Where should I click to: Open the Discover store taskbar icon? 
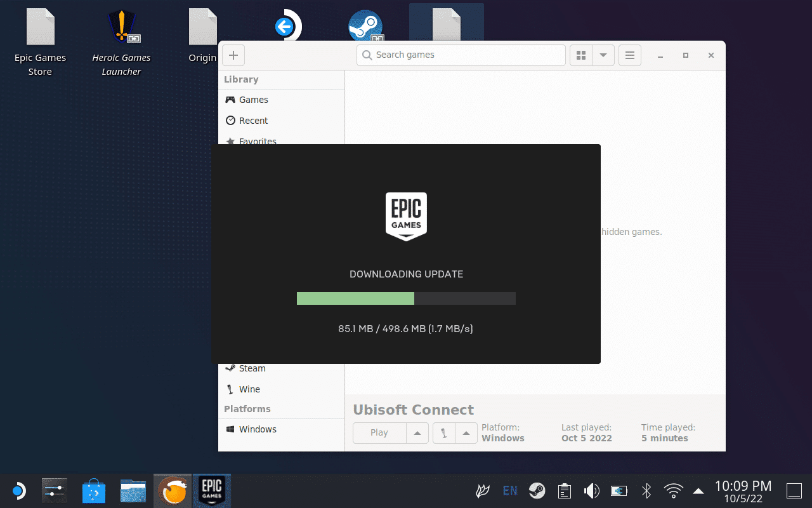[94, 491]
